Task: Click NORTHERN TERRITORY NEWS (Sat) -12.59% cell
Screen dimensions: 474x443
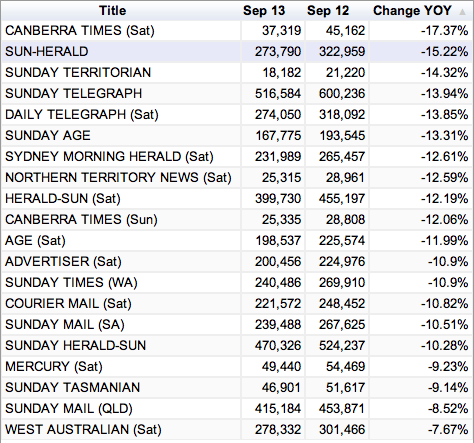Action: point(421,178)
